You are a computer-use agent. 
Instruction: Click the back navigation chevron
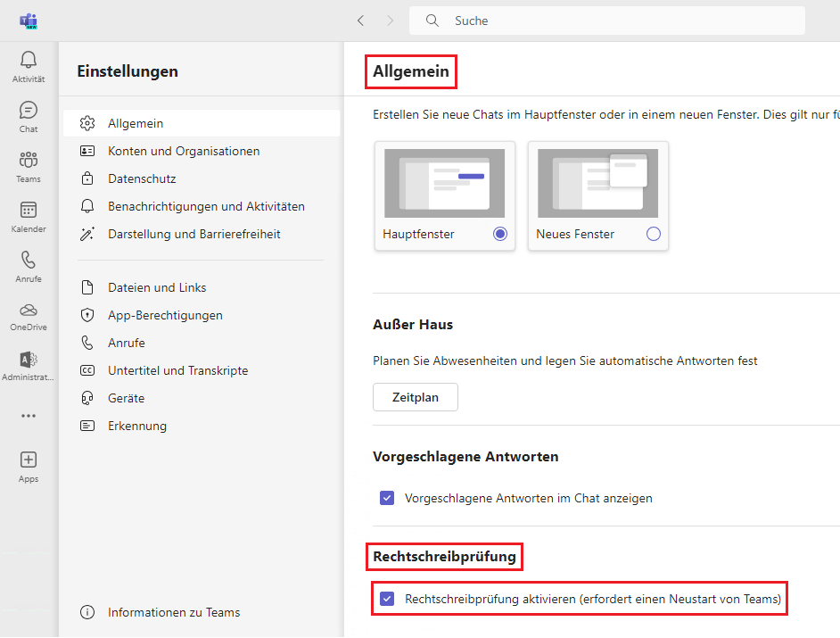[360, 21]
